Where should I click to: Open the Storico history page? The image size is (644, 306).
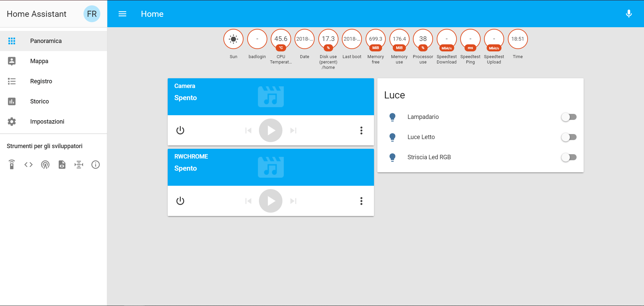[39, 101]
